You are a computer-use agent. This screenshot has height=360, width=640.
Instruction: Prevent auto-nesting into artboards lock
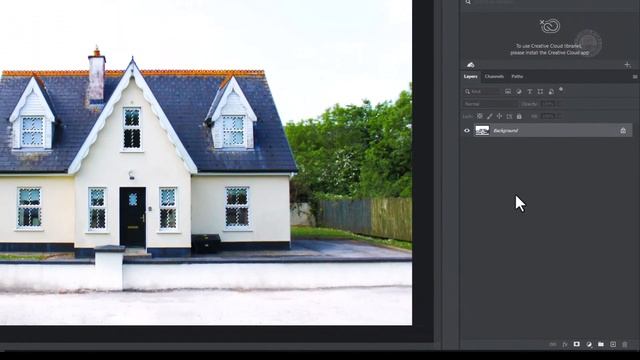(x=509, y=116)
